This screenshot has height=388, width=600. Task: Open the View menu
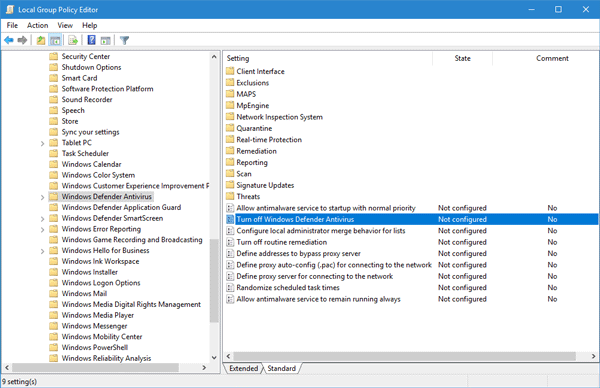(65, 25)
